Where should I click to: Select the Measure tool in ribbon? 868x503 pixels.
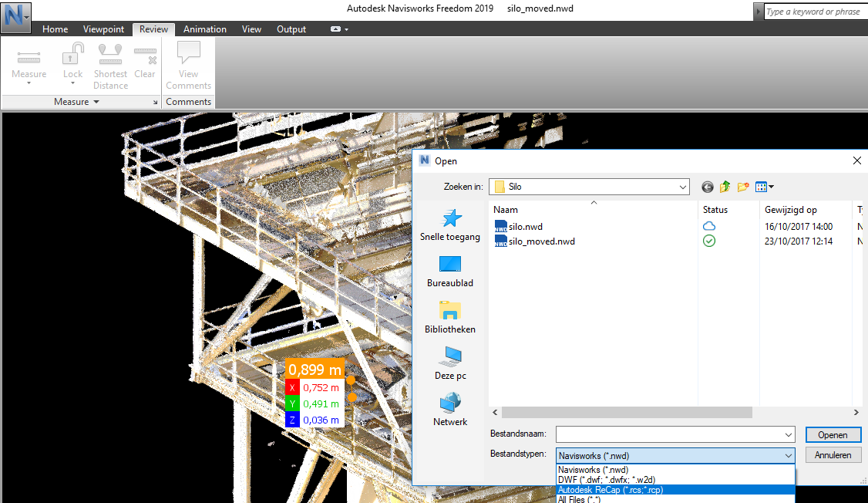(29, 68)
